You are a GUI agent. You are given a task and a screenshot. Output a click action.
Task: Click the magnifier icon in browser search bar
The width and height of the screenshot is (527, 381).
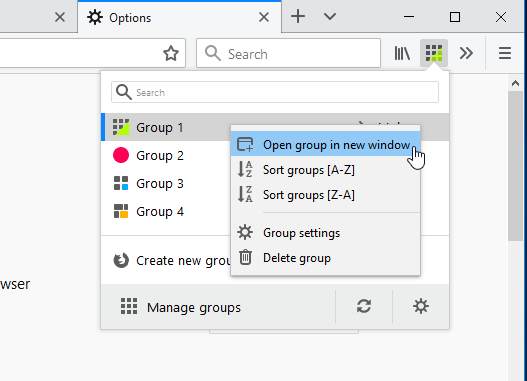click(x=213, y=53)
